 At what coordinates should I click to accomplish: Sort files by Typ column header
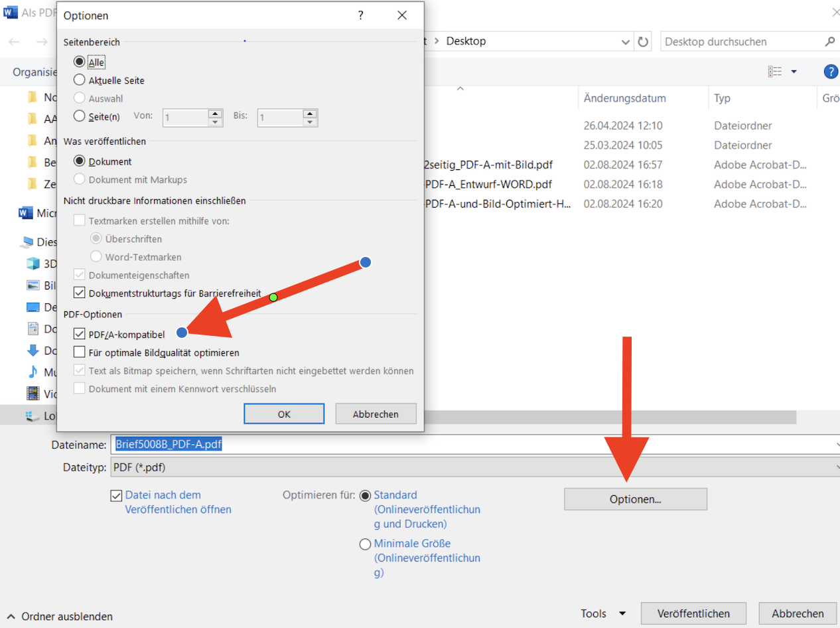pos(722,98)
